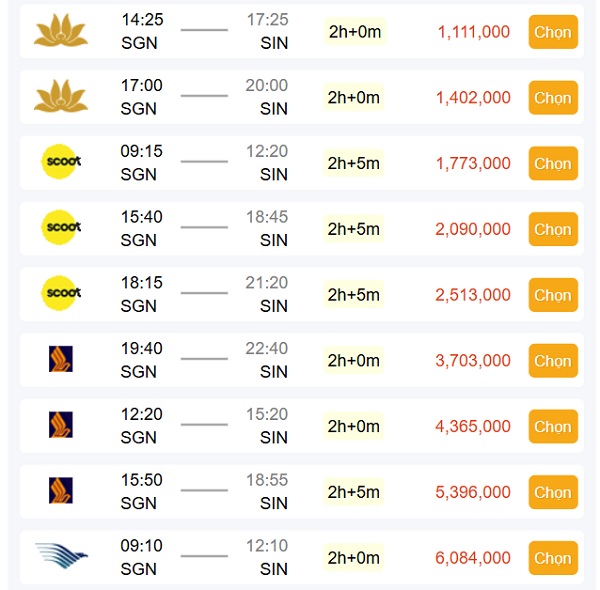
Task: Click Vietnam Airlines lotus logo for 17:00 flight
Action: pos(61,96)
